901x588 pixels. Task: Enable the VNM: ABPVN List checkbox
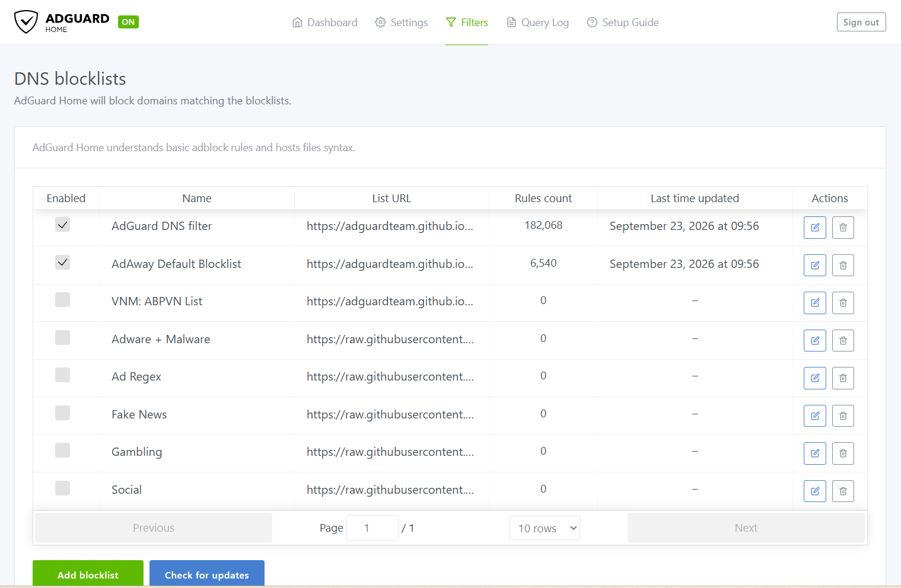pos(62,300)
